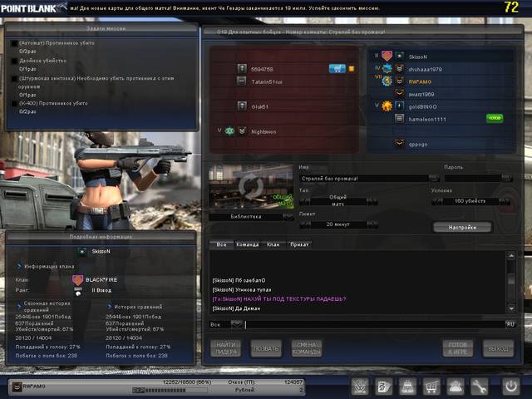This screenshot has width=532, height=399.
Task: Click chat scrollbar down arrow
Action: [x=511, y=308]
